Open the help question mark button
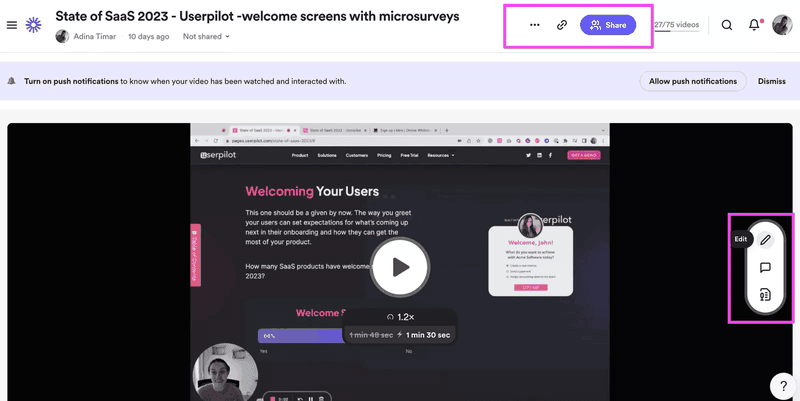800x401 pixels. (x=782, y=386)
